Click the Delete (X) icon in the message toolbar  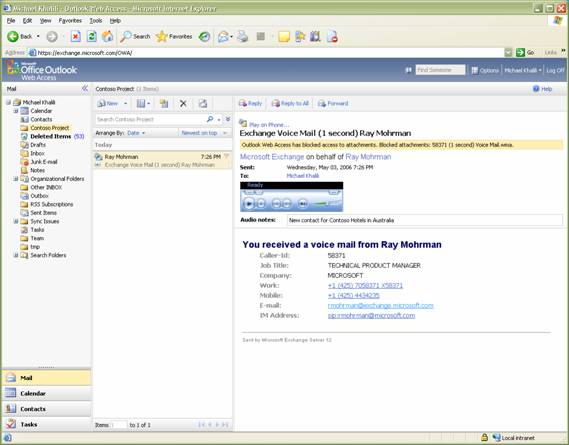tap(183, 103)
